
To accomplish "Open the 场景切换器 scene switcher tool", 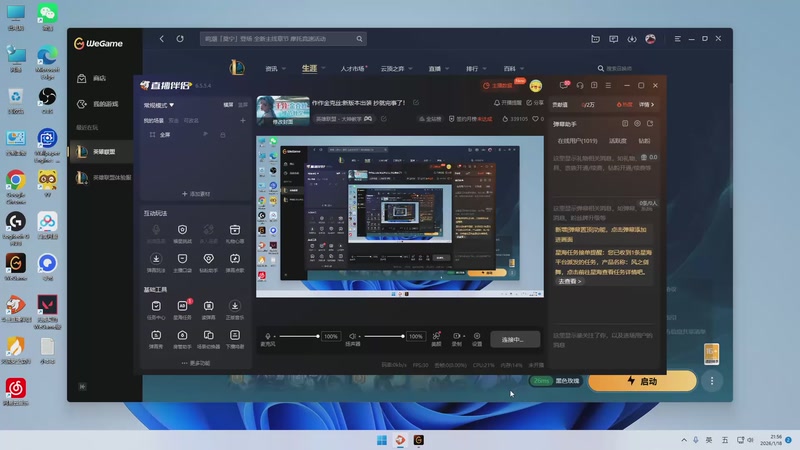I will [x=209, y=338].
